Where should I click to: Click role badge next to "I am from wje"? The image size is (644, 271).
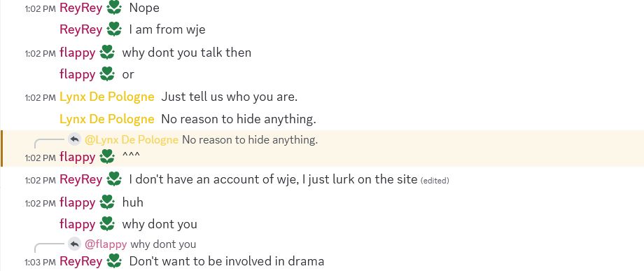114,29
